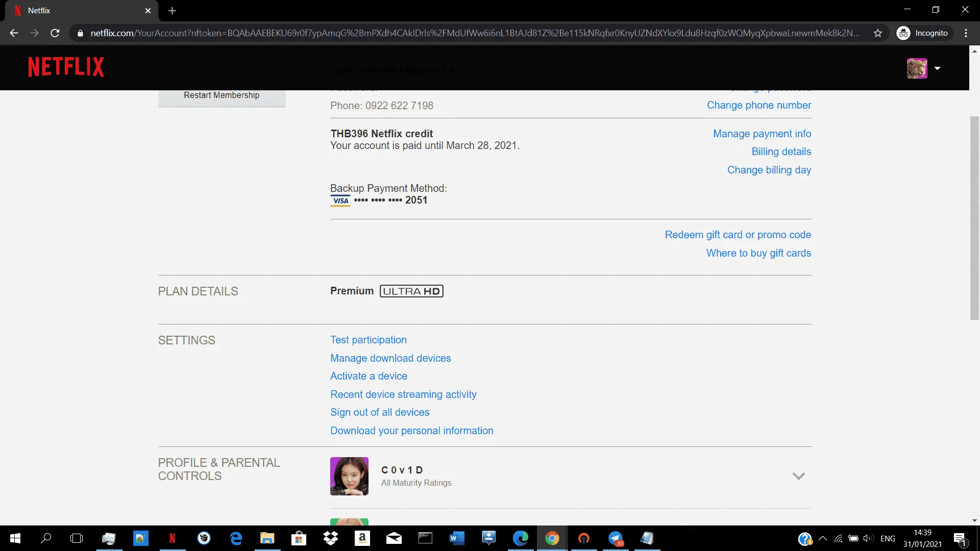
Task: Reload the Netflix account page
Action: click(55, 33)
